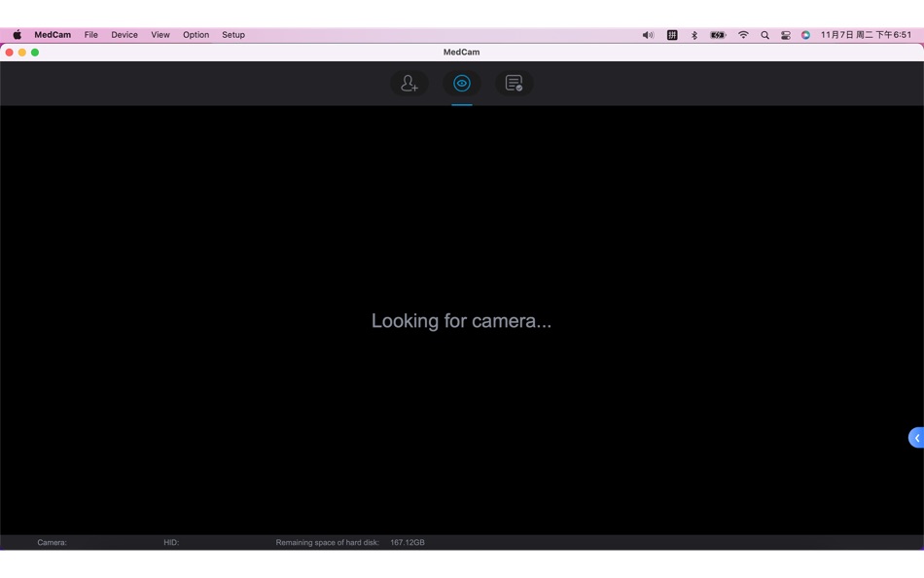Image resolution: width=924 pixels, height=578 pixels.
Task: Click the green full-screen window button
Action: click(35, 53)
